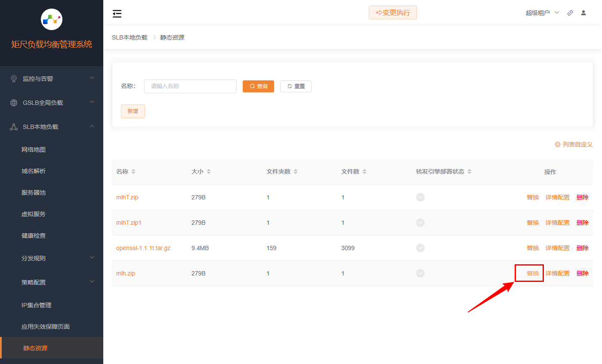Expand the 监控与告警 menu
602x364 pixels.
click(52, 79)
